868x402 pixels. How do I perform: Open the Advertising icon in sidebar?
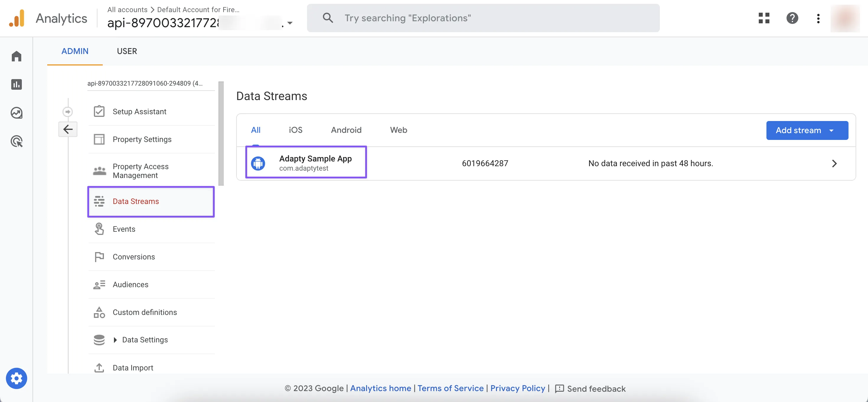tap(16, 141)
